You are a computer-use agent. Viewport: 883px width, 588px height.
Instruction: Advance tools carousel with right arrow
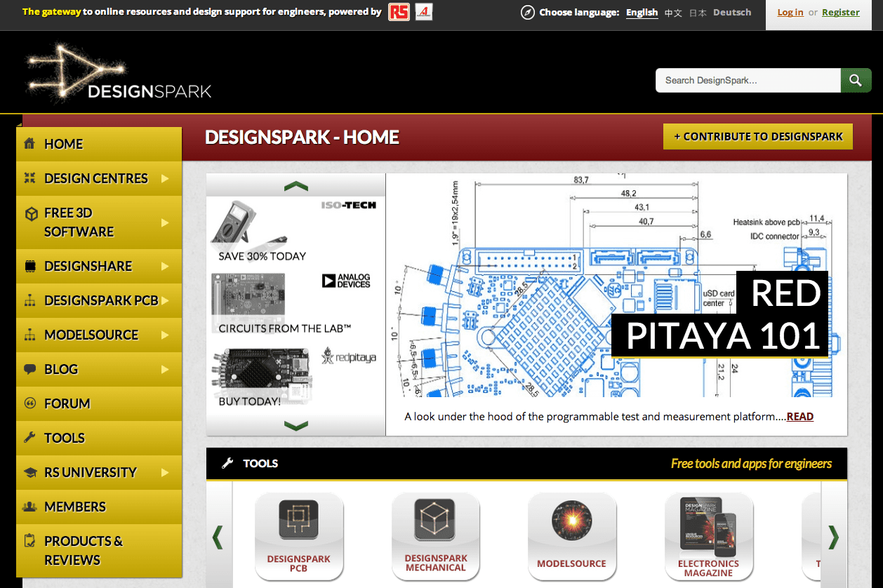[833, 537]
